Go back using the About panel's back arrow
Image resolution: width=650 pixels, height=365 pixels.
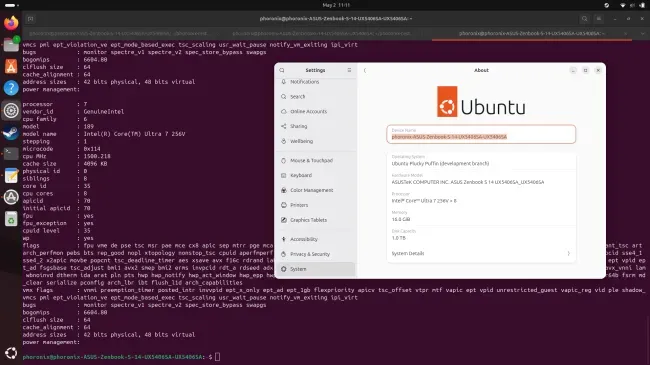365,70
